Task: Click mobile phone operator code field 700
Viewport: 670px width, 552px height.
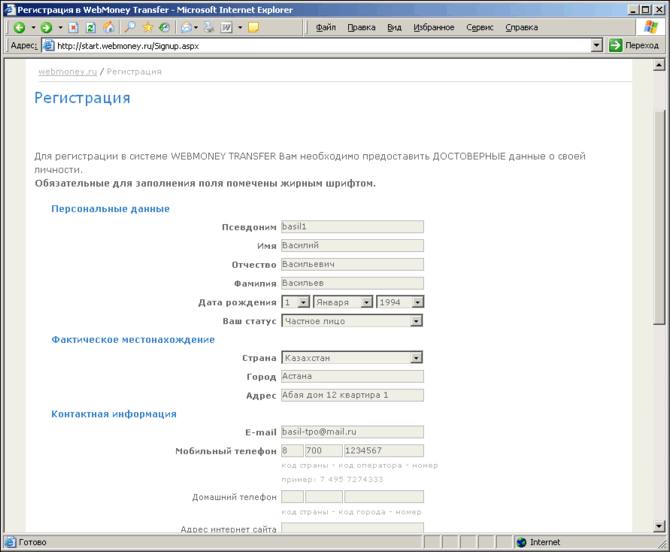Action: (324, 451)
